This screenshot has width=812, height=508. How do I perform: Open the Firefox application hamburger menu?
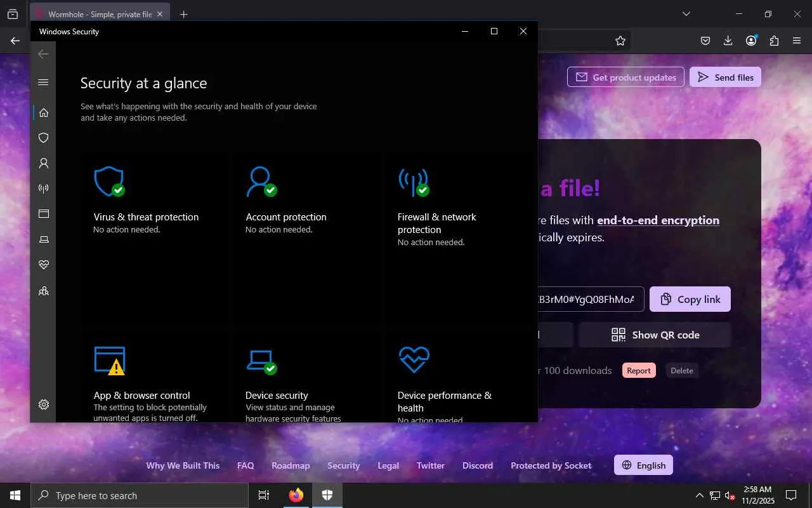coord(797,41)
